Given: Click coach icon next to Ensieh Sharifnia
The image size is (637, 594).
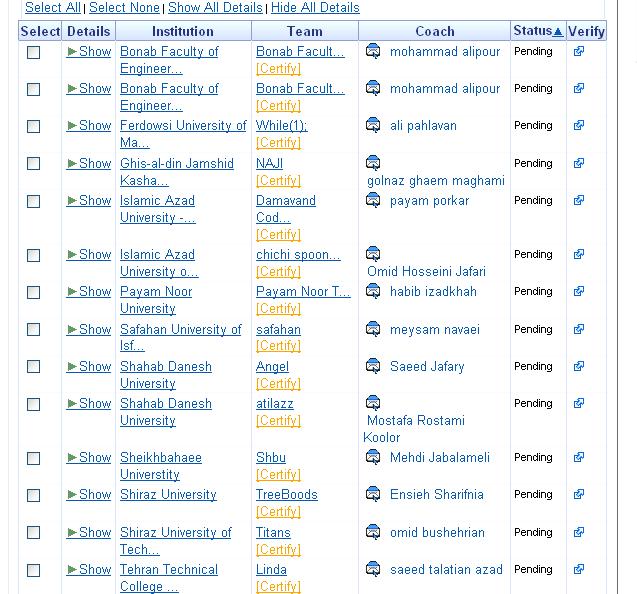Looking at the screenshot, I should pyautogui.click(x=373, y=495).
